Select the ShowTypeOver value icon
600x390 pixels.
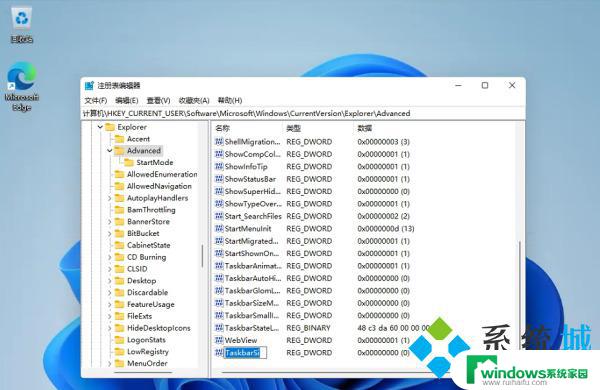(x=219, y=204)
